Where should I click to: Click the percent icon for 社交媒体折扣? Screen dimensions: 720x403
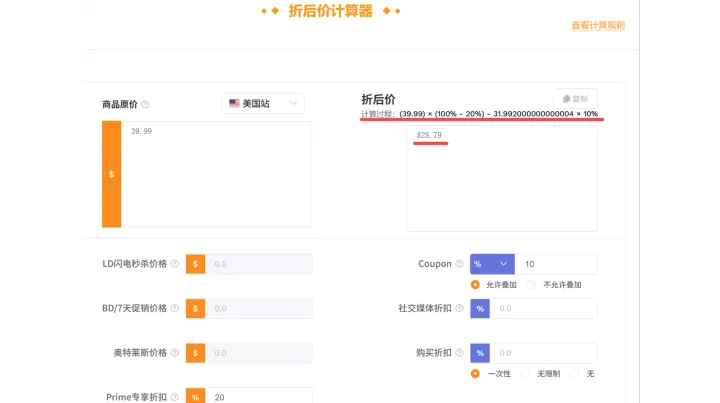(x=480, y=308)
